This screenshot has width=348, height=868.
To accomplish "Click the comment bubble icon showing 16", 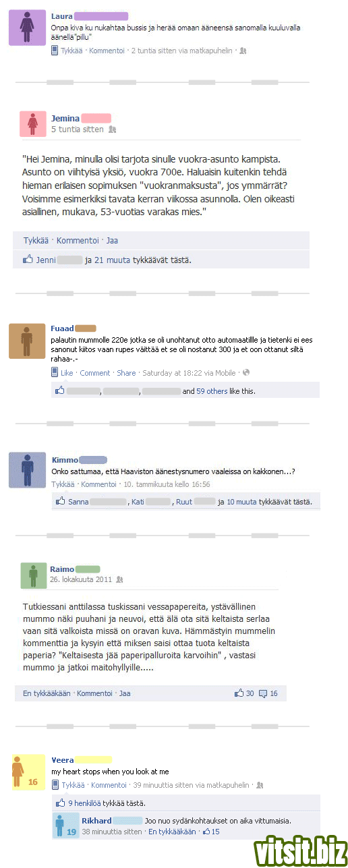I will click(263, 693).
